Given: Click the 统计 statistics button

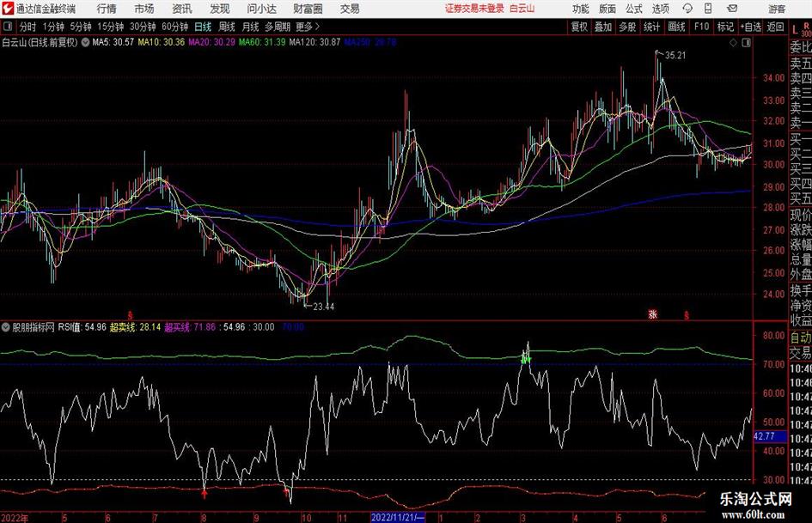Looking at the screenshot, I should [x=651, y=27].
